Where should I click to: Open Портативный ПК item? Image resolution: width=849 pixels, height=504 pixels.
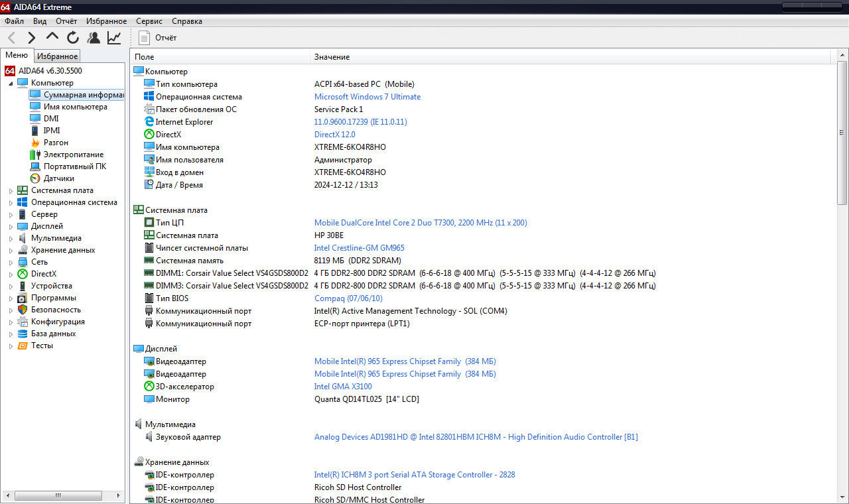pyautogui.click(x=75, y=166)
